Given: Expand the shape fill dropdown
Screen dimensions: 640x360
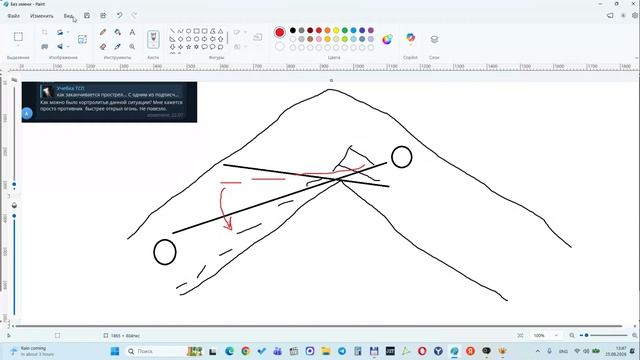Looking at the screenshot, I should pyautogui.click(x=245, y=47).
